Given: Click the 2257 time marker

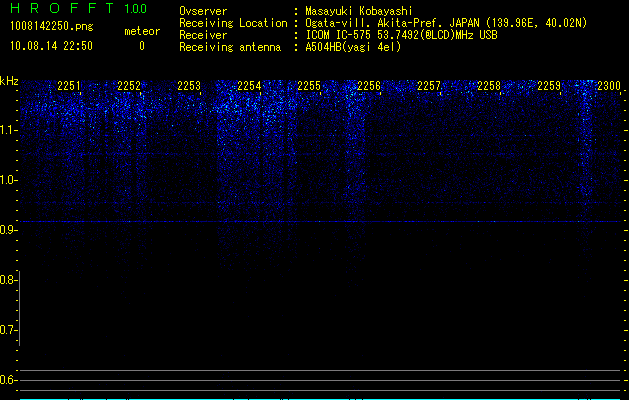Looking at the screenshot, I should [x=428, y=86].
